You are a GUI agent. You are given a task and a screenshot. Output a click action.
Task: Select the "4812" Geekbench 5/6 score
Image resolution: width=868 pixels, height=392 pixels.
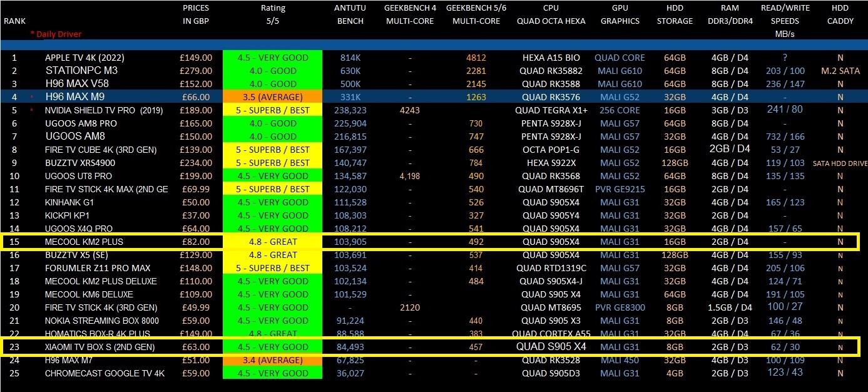tap(476, 58)
